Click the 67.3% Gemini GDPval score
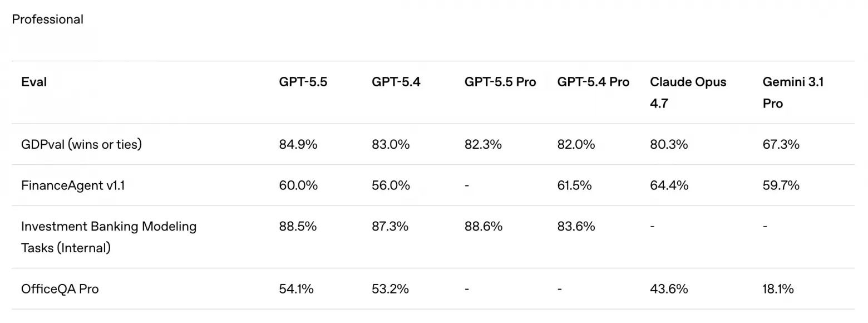The image size is (868, 323). 781,144
